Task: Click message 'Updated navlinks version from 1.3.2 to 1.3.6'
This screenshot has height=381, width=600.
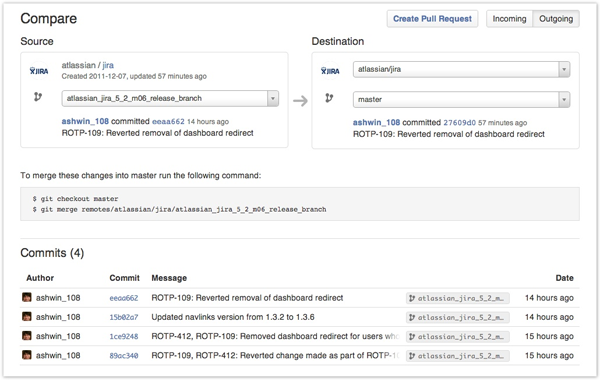Action: click(x=233, y=317)
